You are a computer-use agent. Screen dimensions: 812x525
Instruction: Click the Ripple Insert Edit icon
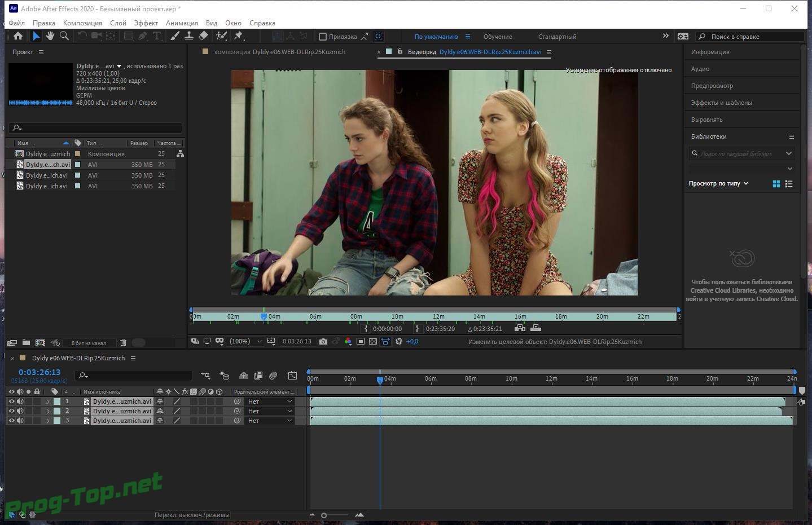tap(520, 328)
